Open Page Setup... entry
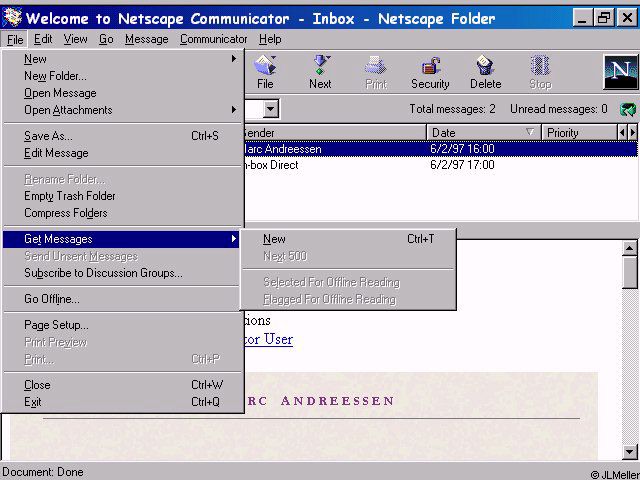This screenshot has width=640, height=480. [x=121, y=325]
